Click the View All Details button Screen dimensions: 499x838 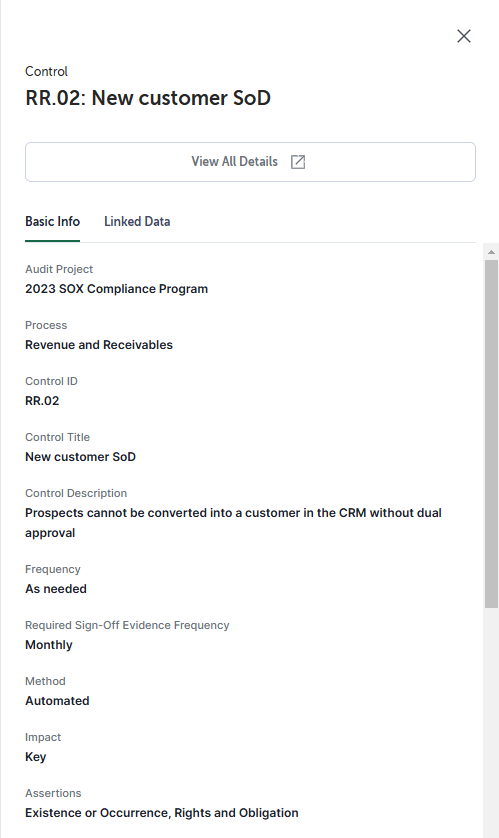250,162
